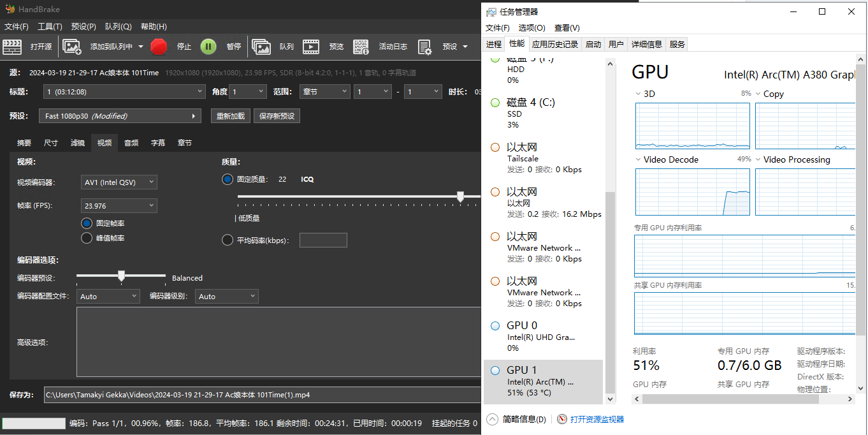The width and height of the screenshot is (868, 435).
Task: Choose the 固定帧率 option
Action: (87, 223)
